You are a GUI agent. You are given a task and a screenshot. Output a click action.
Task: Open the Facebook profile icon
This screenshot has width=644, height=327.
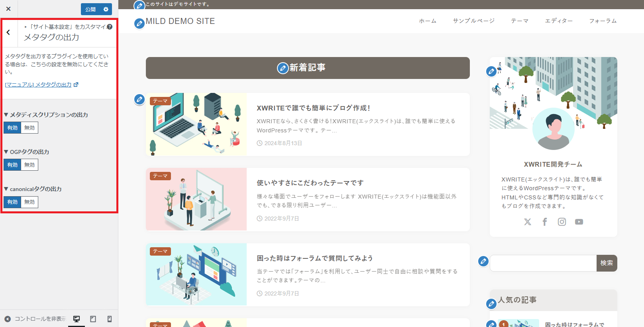[545, 222]
